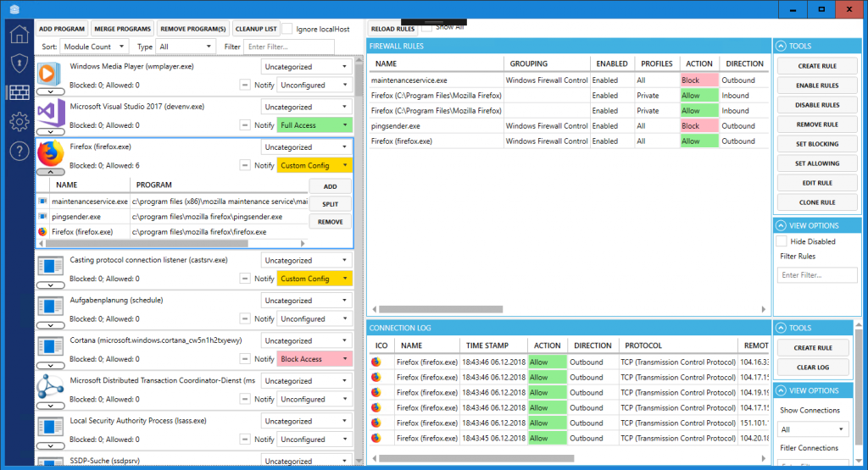
Task: Open Cortana Block Access dropdown
Action: click(314, 359)
